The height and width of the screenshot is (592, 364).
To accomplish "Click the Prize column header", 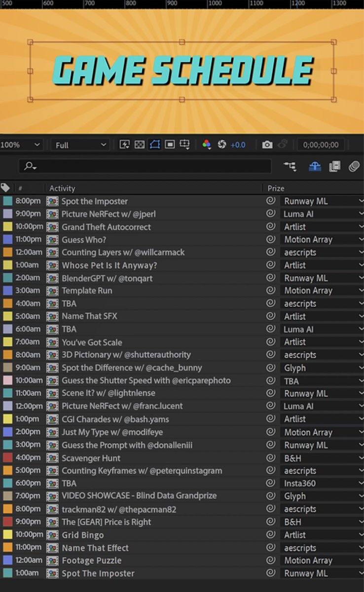I will pyautogui.click(x=276, y=188).
